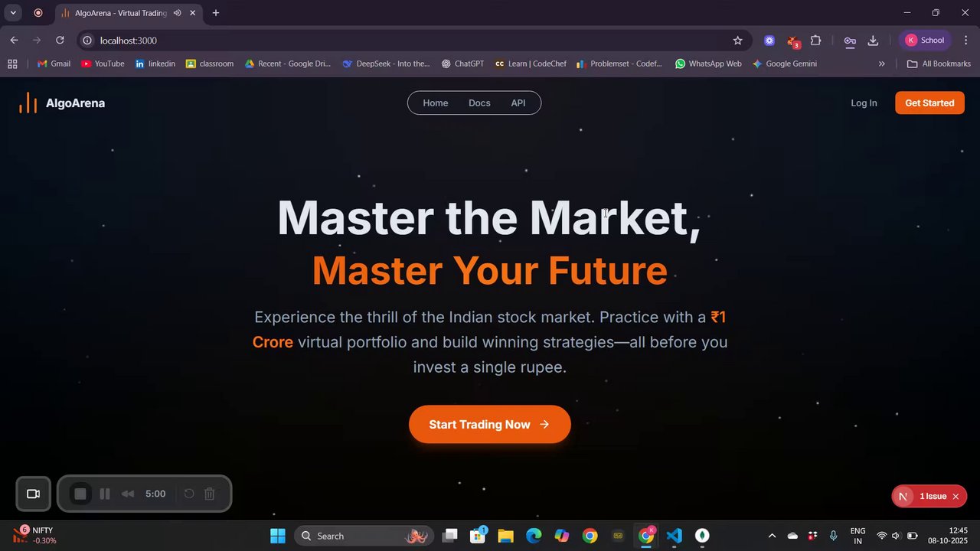This screenshot has width=980, height=551.
Task: Pause the screen recording
Action: (x=105, y=494)
